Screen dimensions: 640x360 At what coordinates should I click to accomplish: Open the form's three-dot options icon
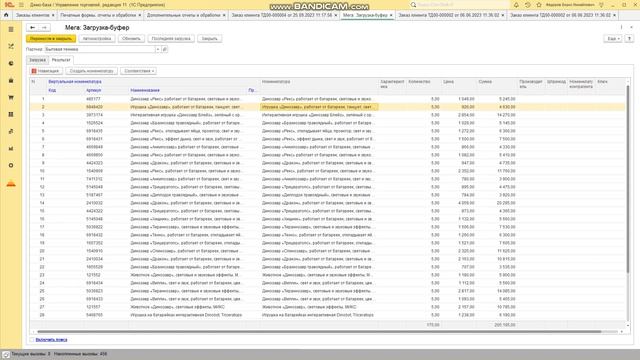click(622, 27)
